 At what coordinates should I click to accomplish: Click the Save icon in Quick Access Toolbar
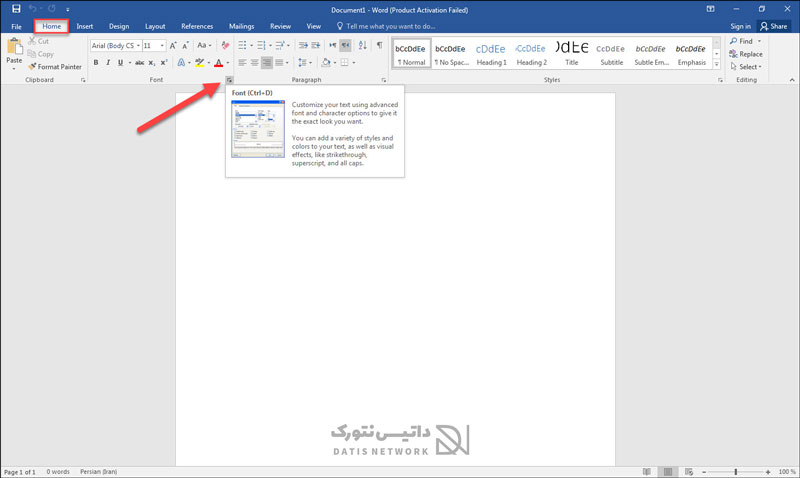click(x=16, y=9)
